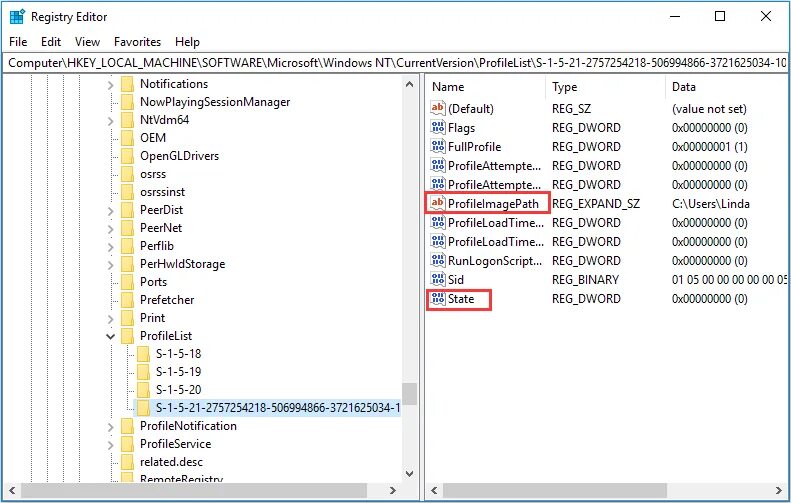Screen dimensions: 791x503
Task: Click the REG_BINARY type cell
Action: (x=585, y=280)
